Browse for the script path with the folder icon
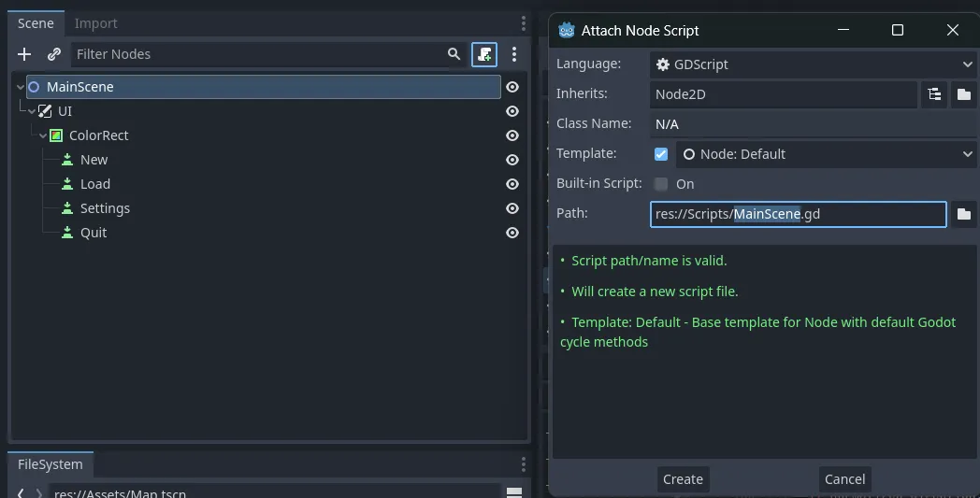Screen dimensions: 980x498 [964, 214]
